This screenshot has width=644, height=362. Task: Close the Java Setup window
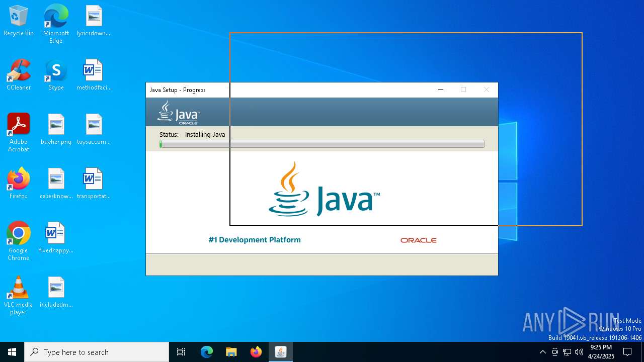[486, 89]
